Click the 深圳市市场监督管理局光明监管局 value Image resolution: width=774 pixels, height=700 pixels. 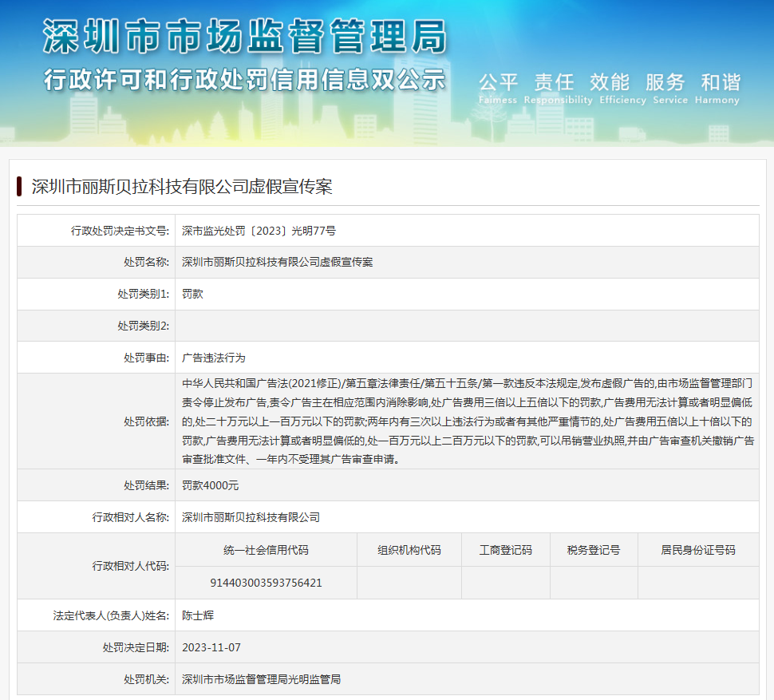coord(261,680)
